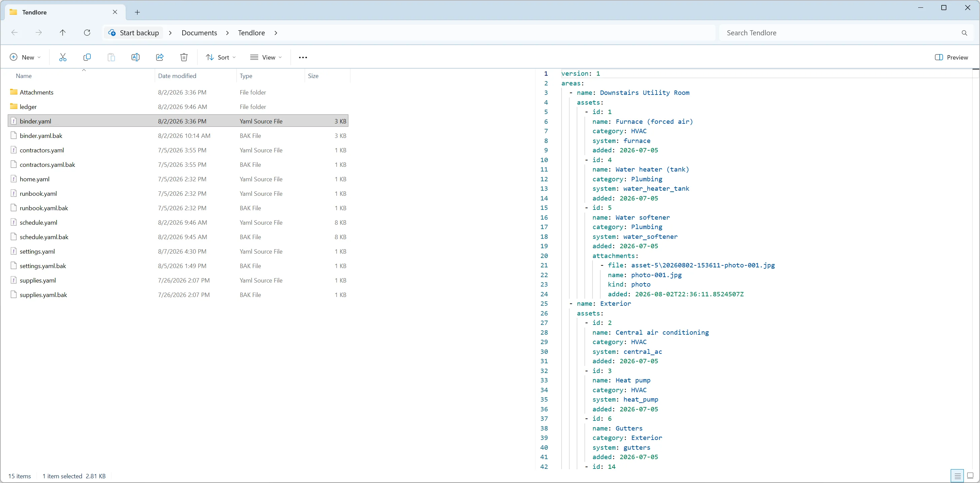Click Tendlore in the address bar
The image size is (980, 483).
[x=251, y=33]
